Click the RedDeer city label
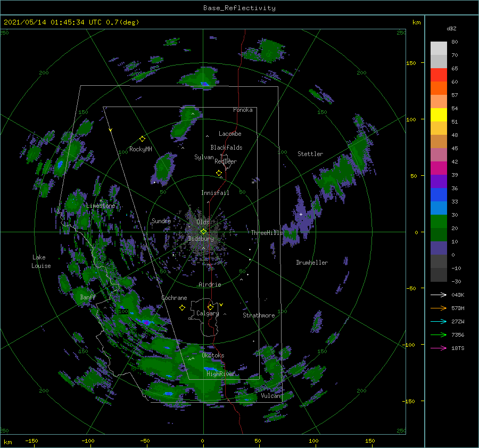Image resolution: width=479 pixels, height=448 pixels. pyautogui.click(x=226, y=161)
